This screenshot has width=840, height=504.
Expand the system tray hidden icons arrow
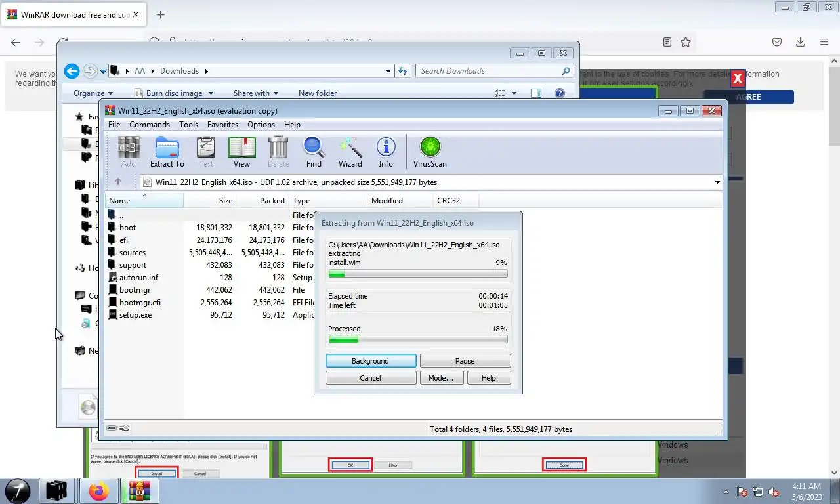tap(726, 492)
